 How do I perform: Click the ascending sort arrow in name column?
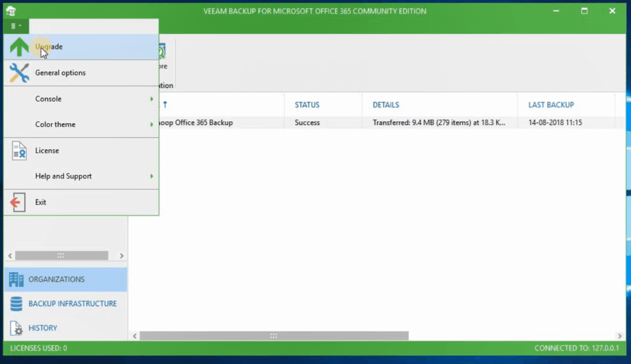pos(165,105)
